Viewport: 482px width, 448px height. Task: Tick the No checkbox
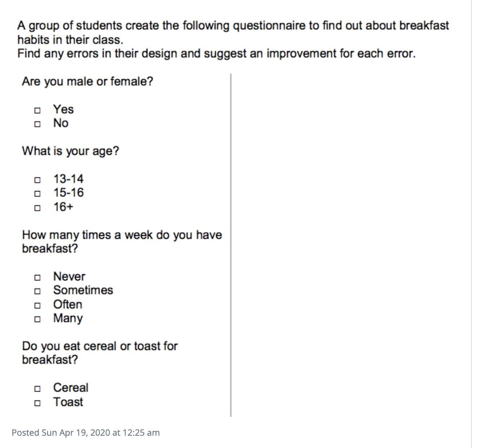click(x=37, y=124)
